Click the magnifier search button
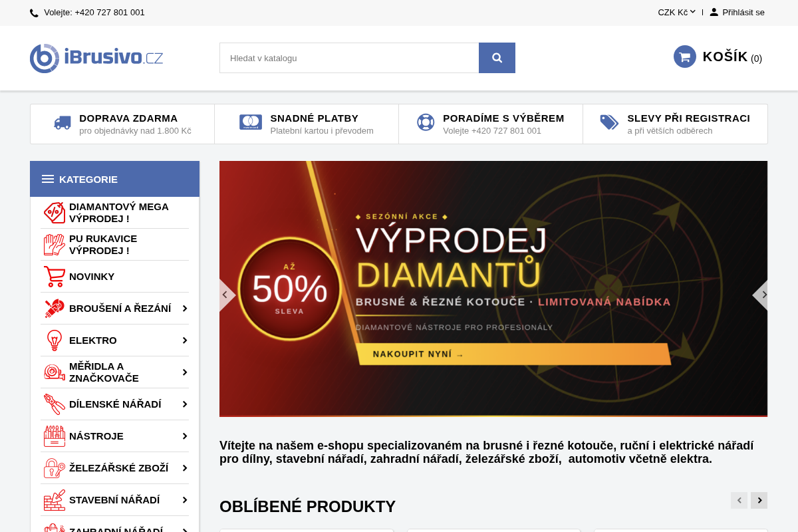This screenshot has height=532, width=798. 497,58
